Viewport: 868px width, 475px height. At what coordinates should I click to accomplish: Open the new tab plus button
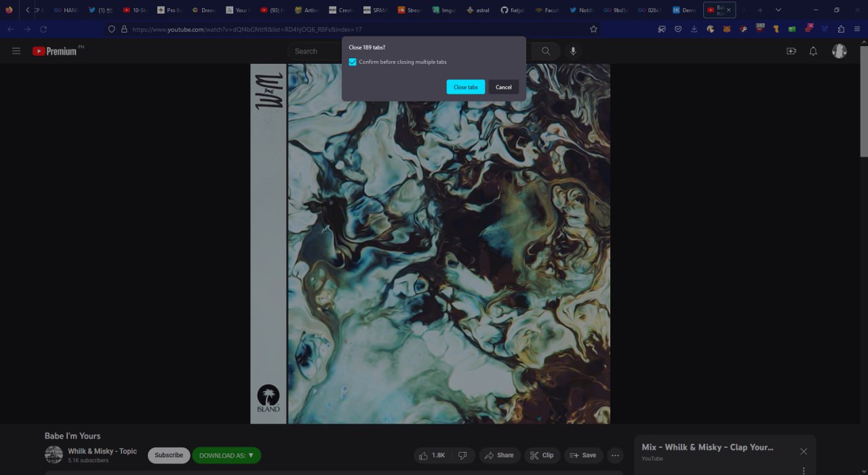point(760,10)
